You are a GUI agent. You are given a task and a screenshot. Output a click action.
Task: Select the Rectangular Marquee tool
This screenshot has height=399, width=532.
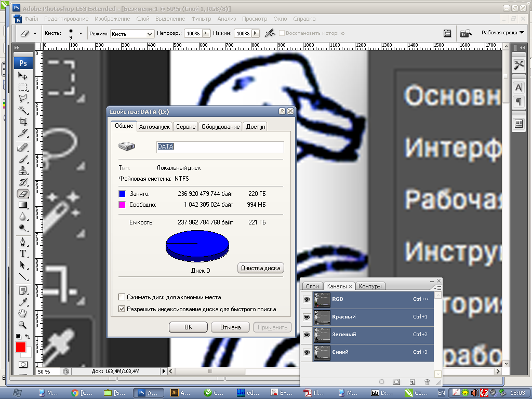click(x=23, y=87)
